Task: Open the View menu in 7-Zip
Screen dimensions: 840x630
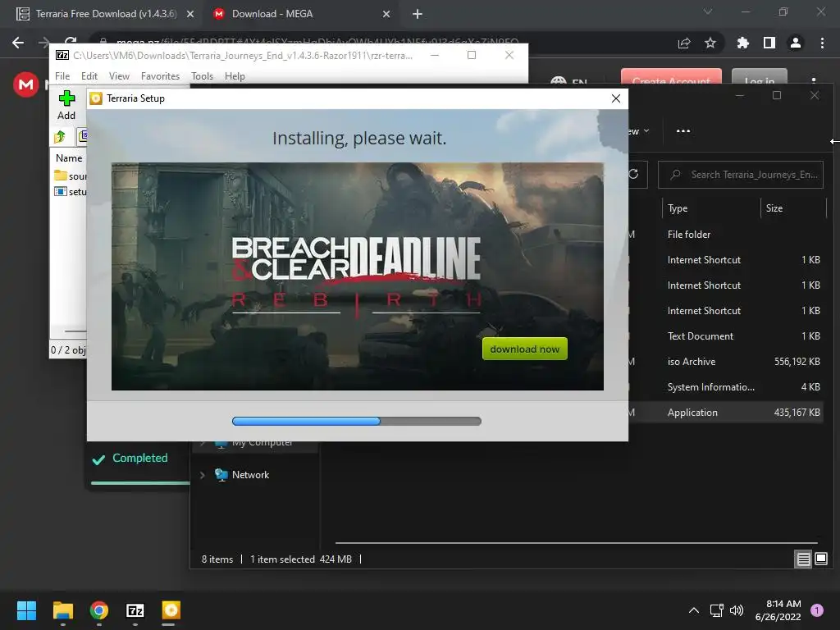Action: point(119,76)
